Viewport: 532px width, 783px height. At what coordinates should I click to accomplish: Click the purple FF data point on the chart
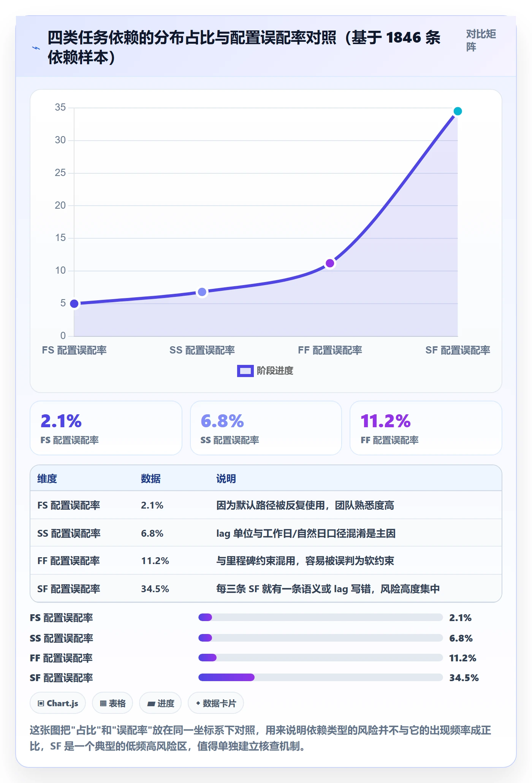tap(330, 263)
